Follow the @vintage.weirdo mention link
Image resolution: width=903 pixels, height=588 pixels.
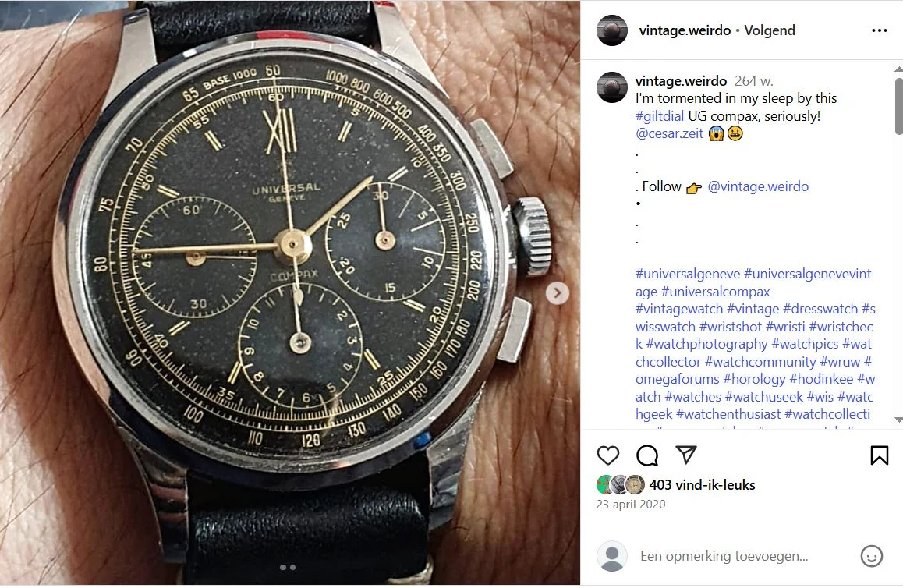coord(758,186)
